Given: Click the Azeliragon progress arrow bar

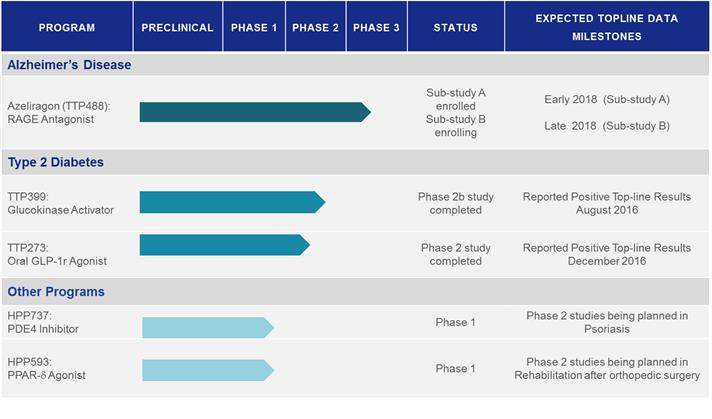Looking at the screenshot, I should click(254, 112).
